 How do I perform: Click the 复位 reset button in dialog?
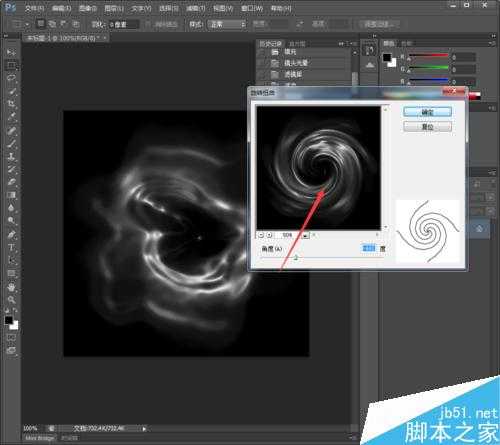[x=427, y=127]
